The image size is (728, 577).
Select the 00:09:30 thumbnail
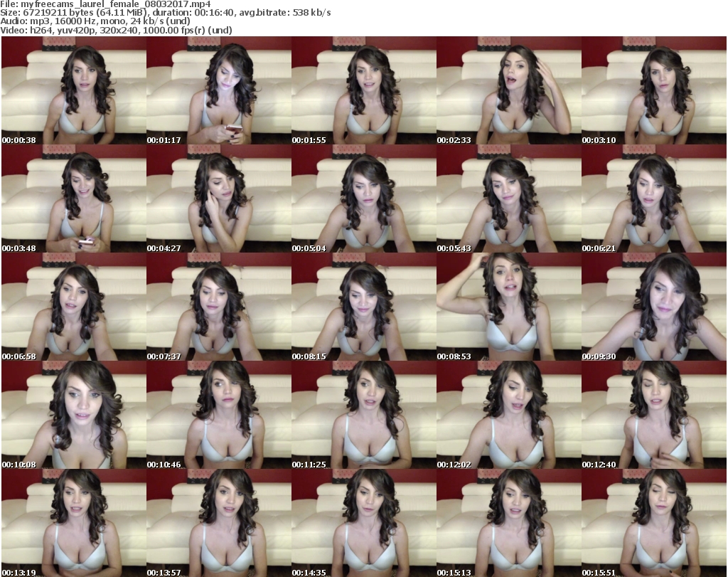(x=654, y=307)
